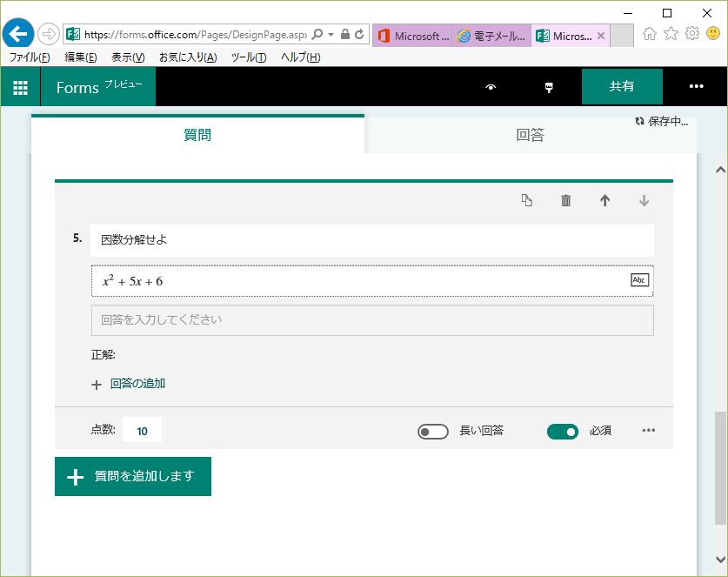Open the Office app launcher grid

(x=20, y=87)
